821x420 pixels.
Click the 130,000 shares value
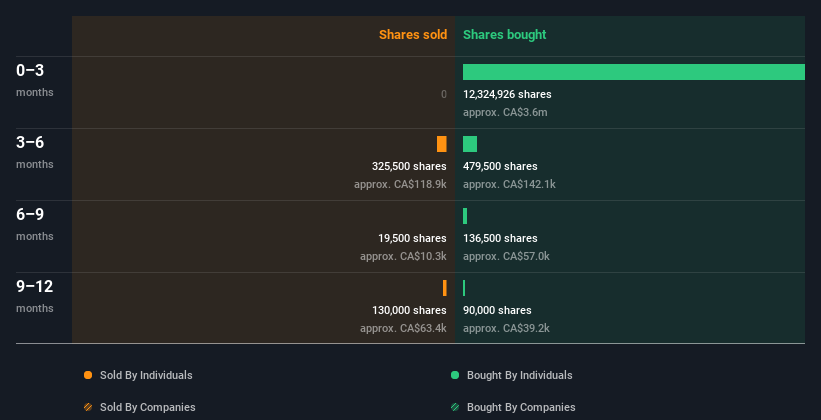coord(409,311)
